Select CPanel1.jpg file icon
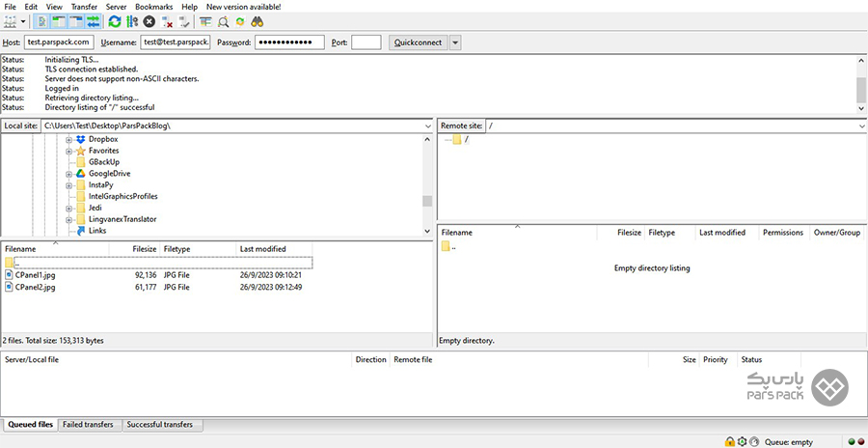This screenshot has width=868, height=448. pos(9,274)
